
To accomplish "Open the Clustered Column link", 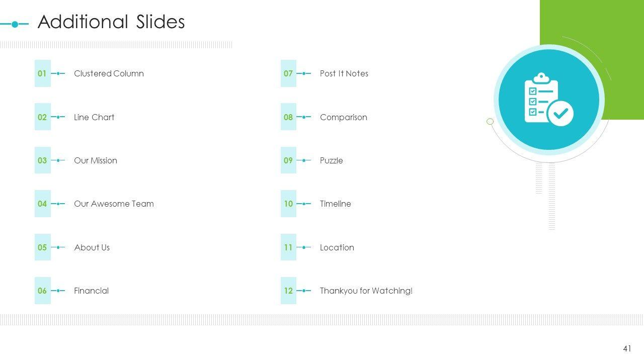I will coord(109,73).
